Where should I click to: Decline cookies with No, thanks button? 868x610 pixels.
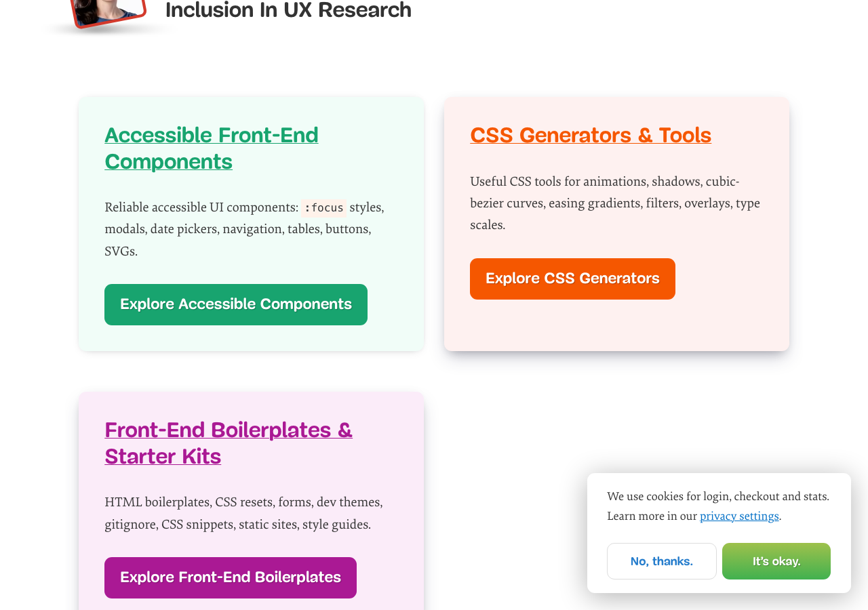[x=662, y=561]
